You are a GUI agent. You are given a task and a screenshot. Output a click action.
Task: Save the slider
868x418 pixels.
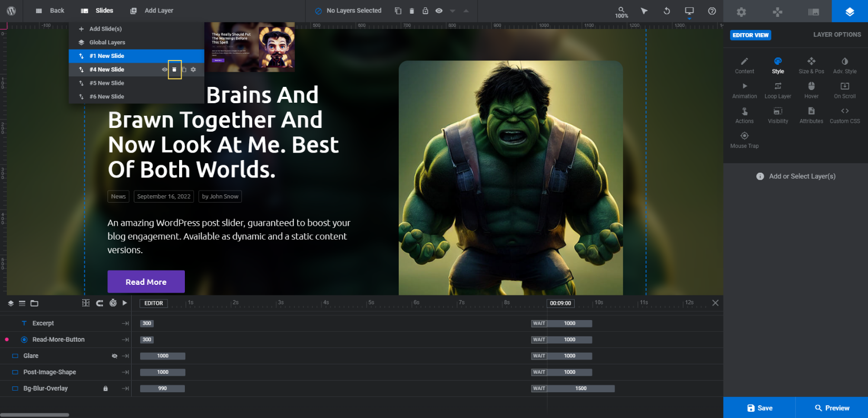tap(759, 408)
